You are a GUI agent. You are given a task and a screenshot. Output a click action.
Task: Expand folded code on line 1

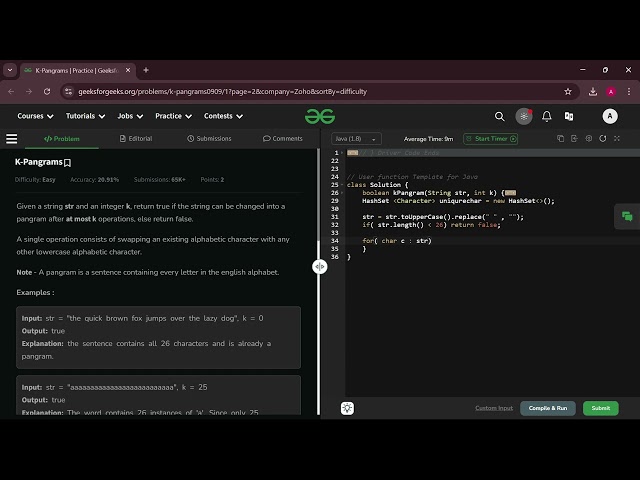(x=353, y=153)
